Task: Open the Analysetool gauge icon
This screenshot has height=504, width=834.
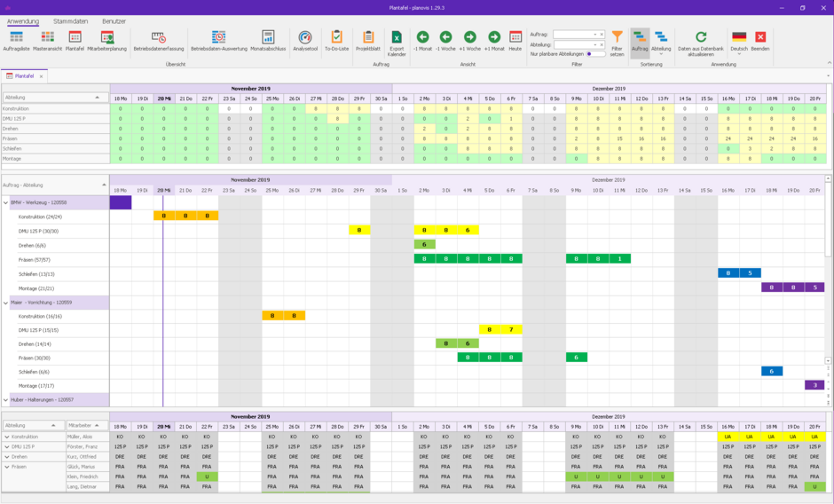Action: coord(305,40)
